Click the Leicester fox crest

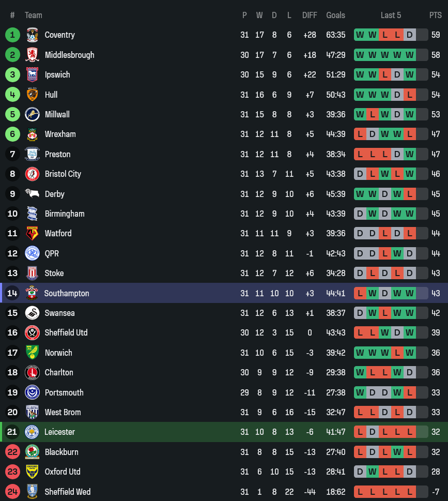coord(32,432)
